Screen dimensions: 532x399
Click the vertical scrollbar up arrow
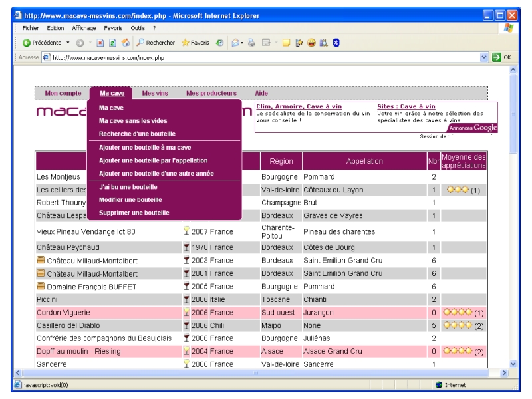513,70
